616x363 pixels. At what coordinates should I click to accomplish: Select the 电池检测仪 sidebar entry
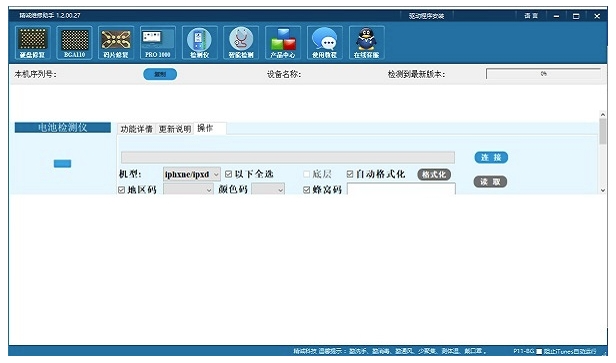(62, 127)
